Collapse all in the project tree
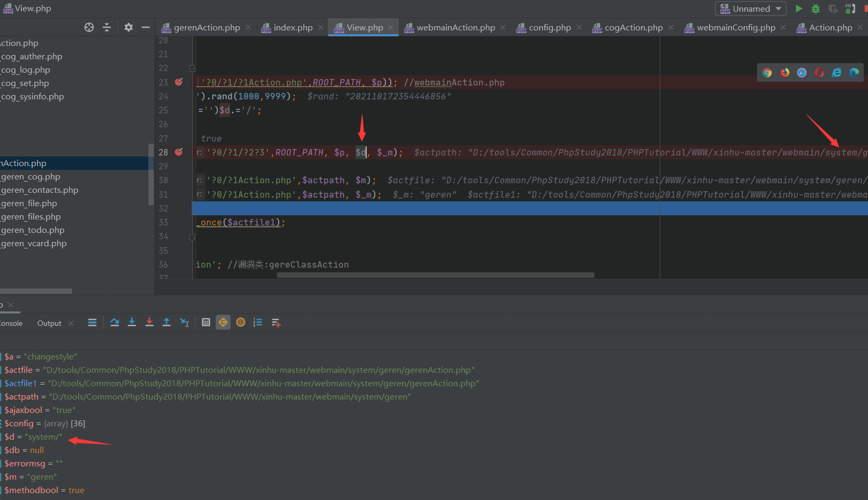 pos(107,27)
